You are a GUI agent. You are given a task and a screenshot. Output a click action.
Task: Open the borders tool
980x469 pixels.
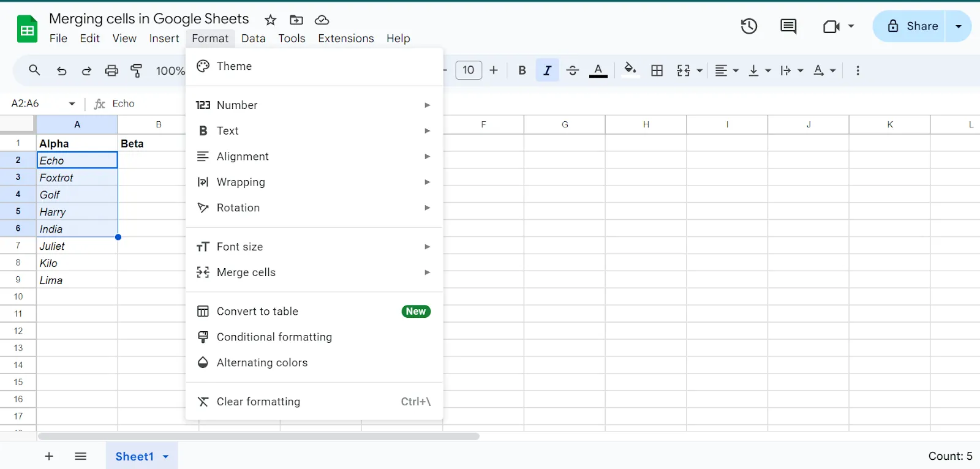tap(657, 70)
